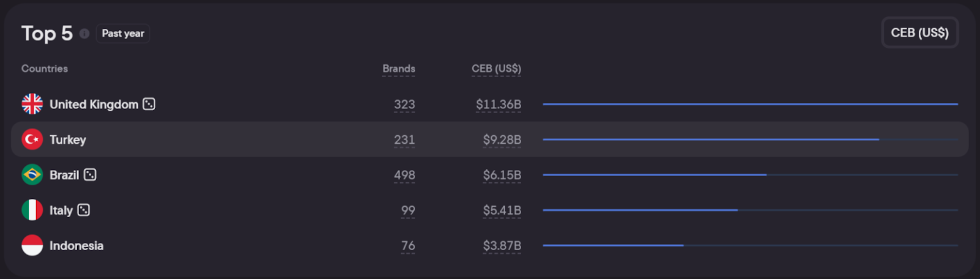
Task: Click the info icon next to Top 5
Action: [85, 34]
